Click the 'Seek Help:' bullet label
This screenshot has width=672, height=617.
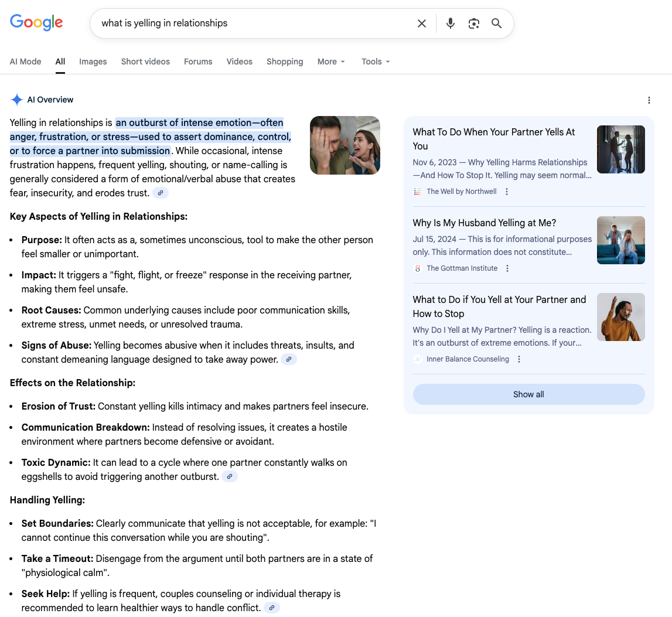46,594
